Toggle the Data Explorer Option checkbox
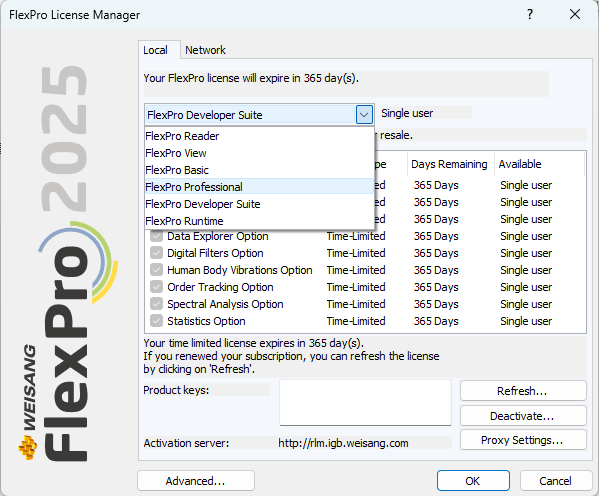Screen dimensions: 599x496 coord(156,236)
